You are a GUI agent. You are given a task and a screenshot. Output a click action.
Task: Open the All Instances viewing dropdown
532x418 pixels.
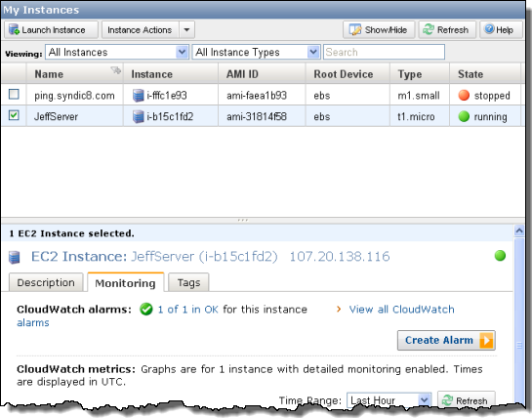pos(117,52)
